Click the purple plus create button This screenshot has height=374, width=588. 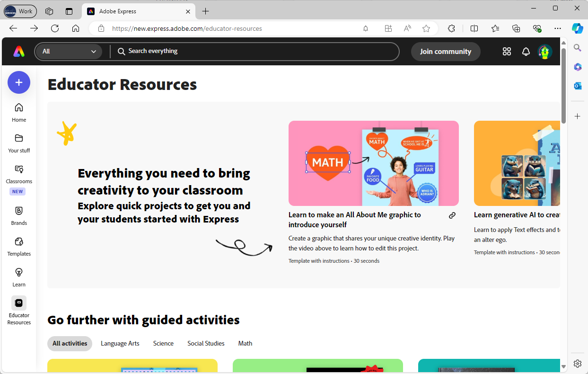pos(19,82)
